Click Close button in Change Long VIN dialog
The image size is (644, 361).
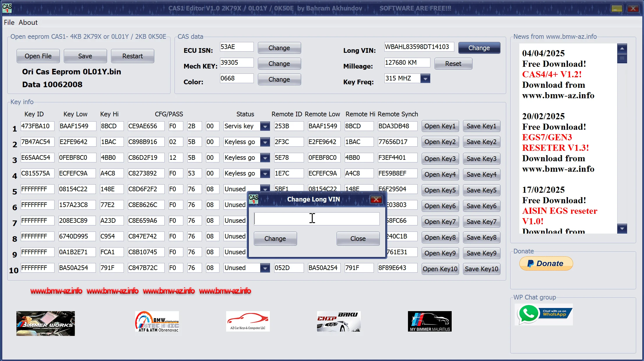click(358, 239)
